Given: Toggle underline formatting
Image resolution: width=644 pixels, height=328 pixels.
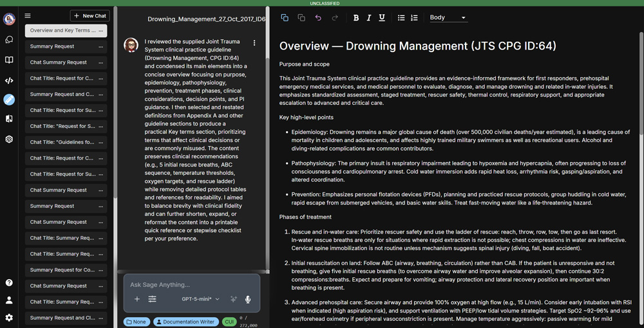Looking at the screenshot, I should 382,18.
